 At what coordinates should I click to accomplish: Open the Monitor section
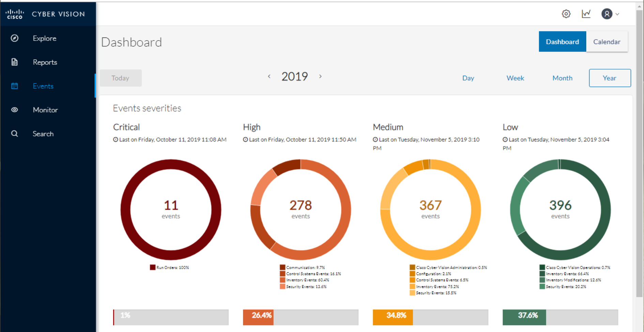pos(45,110)
